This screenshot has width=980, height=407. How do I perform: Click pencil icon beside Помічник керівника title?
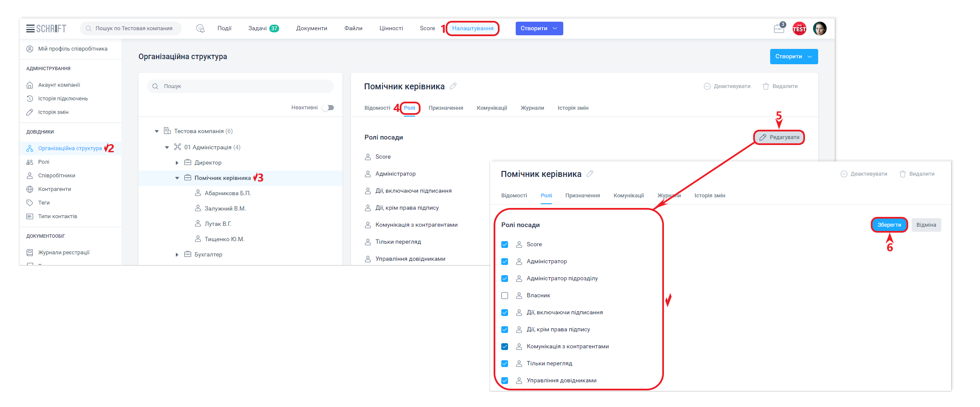coord(453,86)
